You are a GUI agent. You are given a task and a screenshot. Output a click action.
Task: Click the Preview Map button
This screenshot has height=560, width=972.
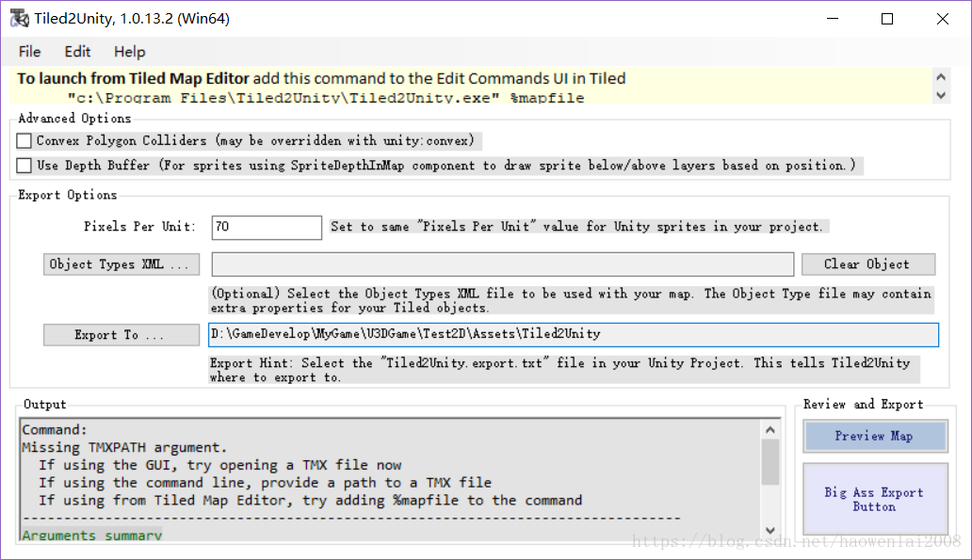[x=875, y=436]
